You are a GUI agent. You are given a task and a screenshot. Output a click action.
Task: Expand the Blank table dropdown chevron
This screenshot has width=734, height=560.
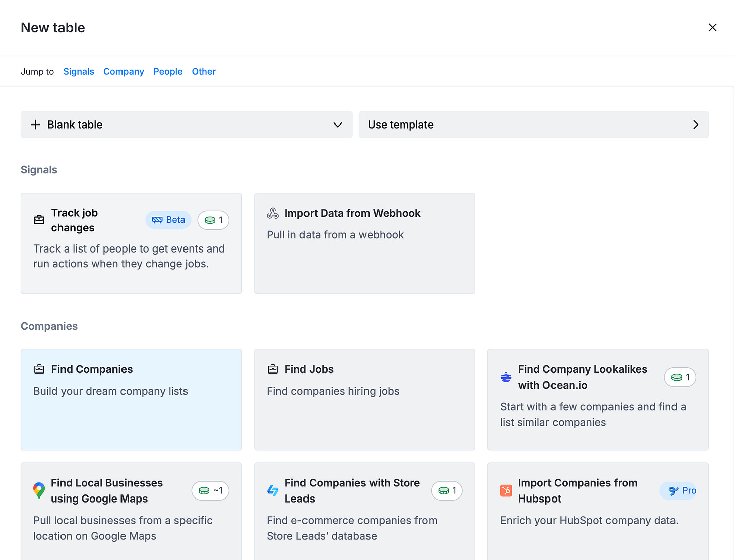coord(338,125)
